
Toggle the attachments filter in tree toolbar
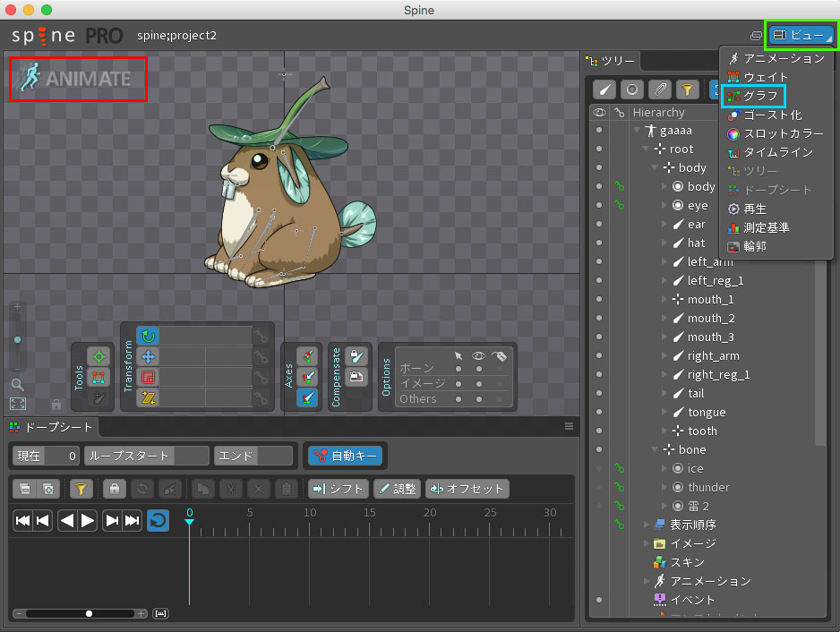point(660,90)
